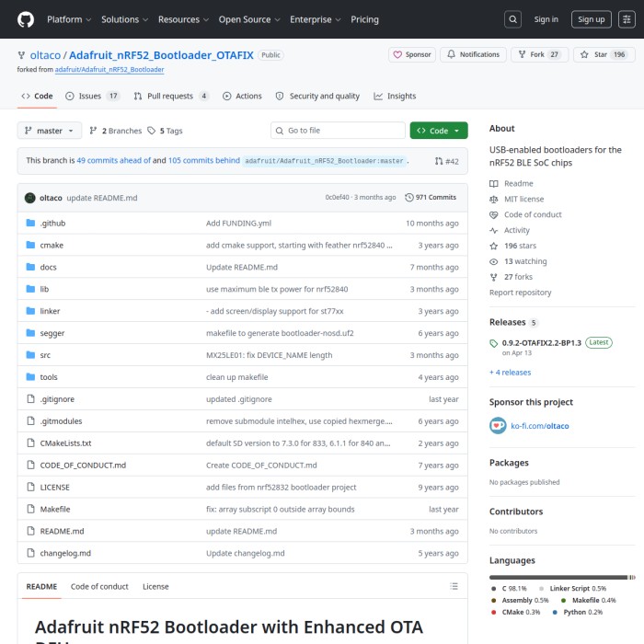Open the src folder
The width and height of the screenshot is (644, 644).
pyautogui.click(x=45, y=355)
